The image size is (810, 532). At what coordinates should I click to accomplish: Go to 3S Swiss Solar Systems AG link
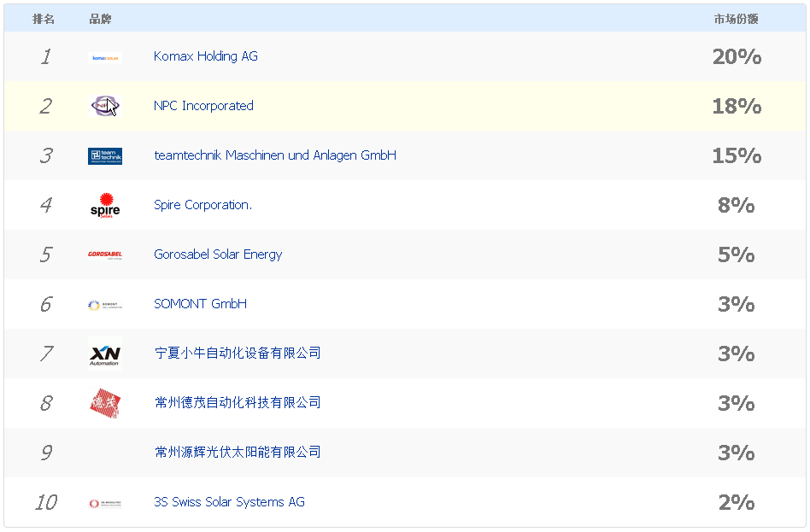pos(229,502)
